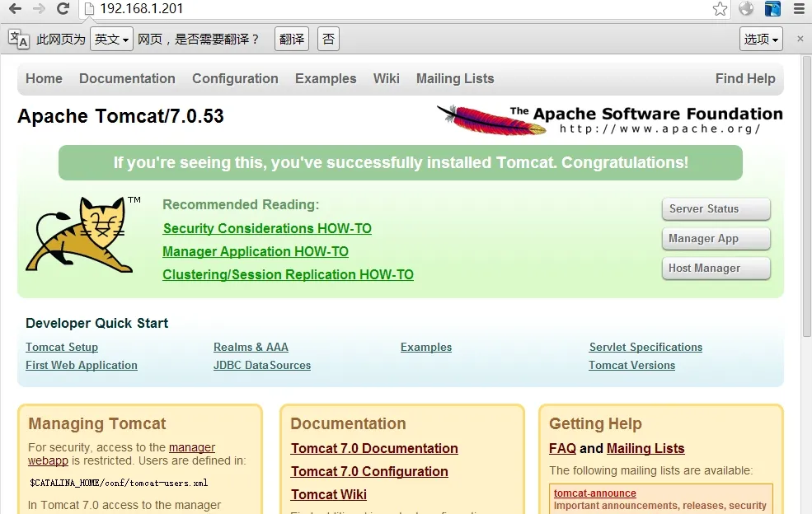Open the manager webapp link
Image resolution: width=812 pixels, height=514 pixels.
[191, 447]
